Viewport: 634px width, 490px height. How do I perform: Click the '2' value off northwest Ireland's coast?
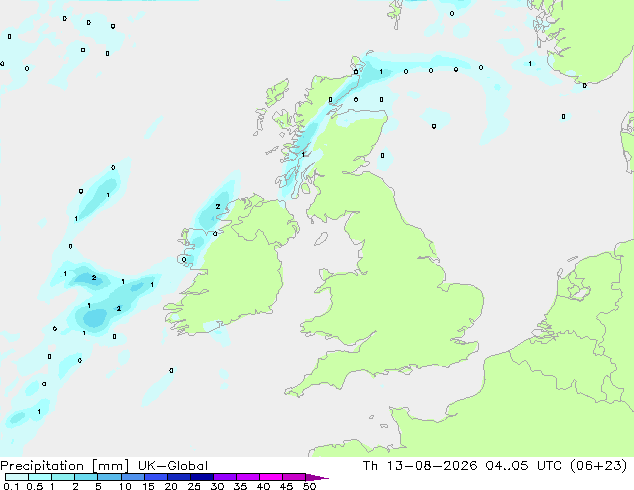(218, 207)
